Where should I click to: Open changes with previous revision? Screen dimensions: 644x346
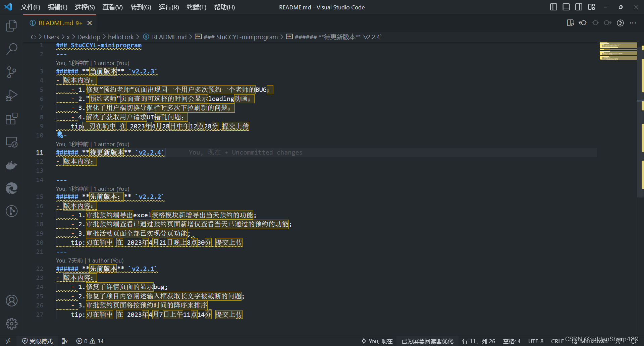pos(583,23)
